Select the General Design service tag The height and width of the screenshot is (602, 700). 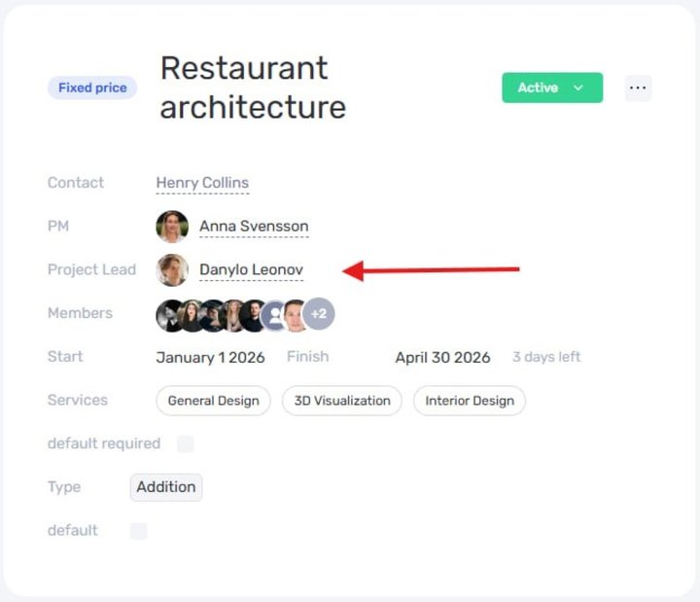pos(214,401)
